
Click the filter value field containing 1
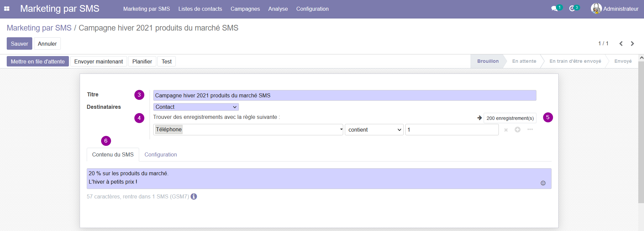coord(452,130)
